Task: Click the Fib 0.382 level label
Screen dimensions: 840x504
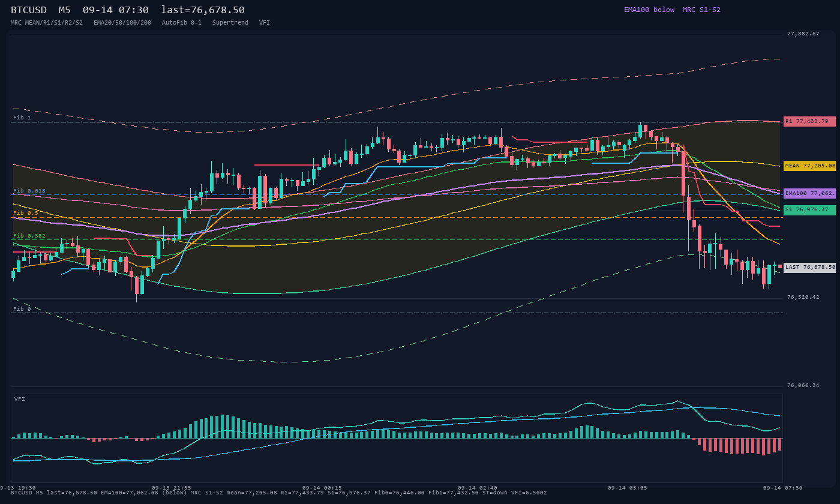Action: [x=29, y=236]
